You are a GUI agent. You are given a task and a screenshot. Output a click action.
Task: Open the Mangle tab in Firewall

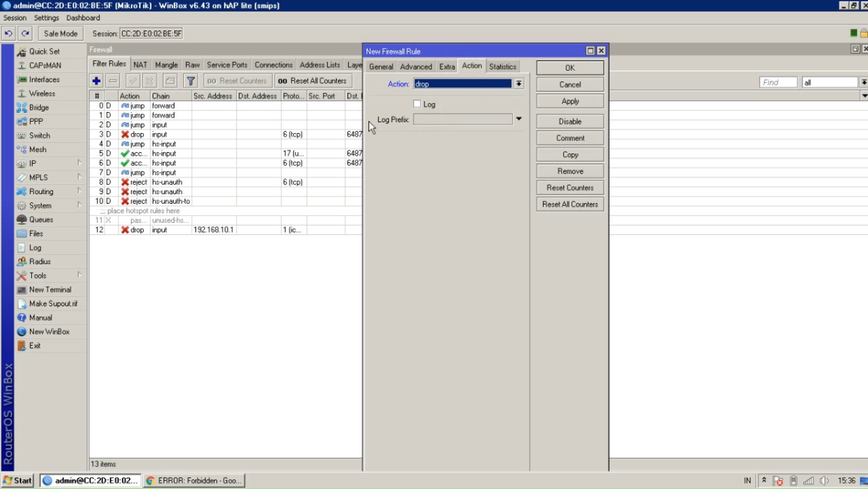(166, 65)
